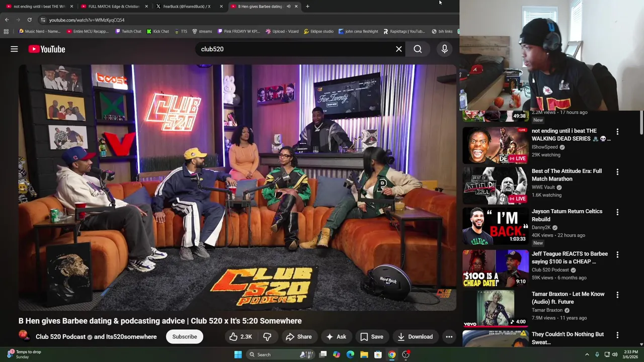
Task: Open the Its520somewhere channel link
Action: tap(131, 337)
